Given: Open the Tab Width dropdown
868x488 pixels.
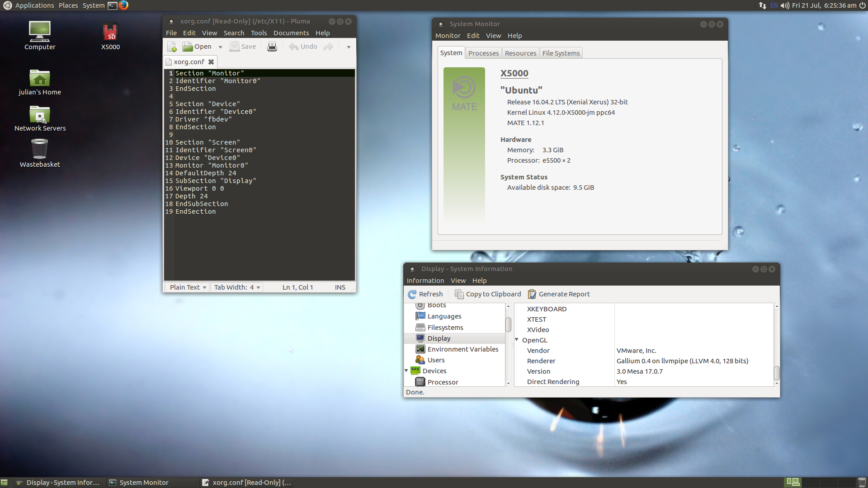Looking at the screenshot, I should [237, 287].
